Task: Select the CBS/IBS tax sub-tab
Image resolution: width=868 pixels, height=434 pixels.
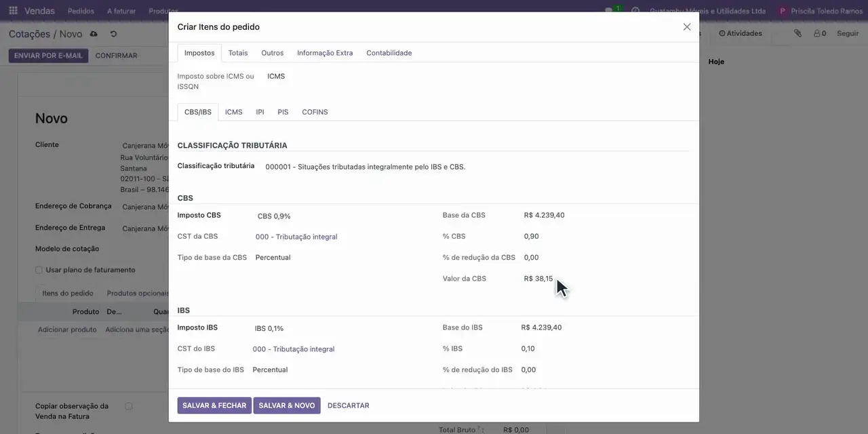Action: [x=198, y=112]
